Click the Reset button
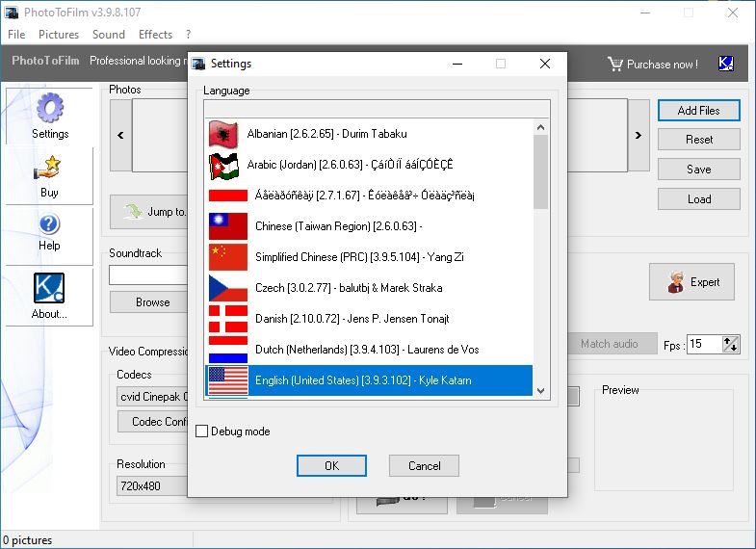Viewport: 756px width, 549px height. point(698,140)
